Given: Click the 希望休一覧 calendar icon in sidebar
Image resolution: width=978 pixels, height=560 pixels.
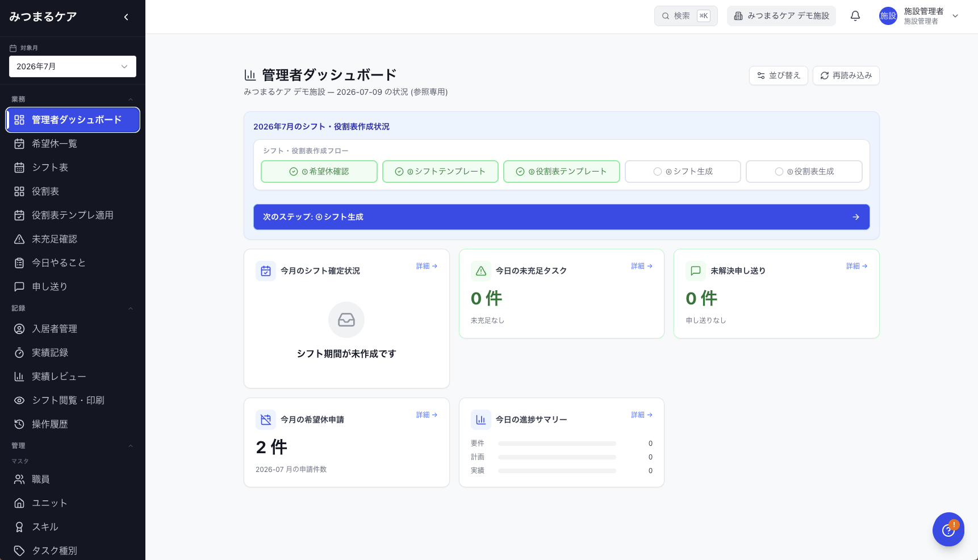Looking at the screenshot, I should click(x=19, y=144).
